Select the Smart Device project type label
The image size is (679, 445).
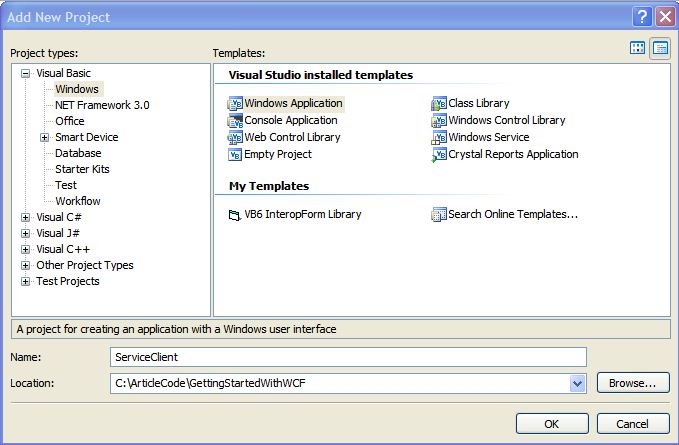(87, 137)
